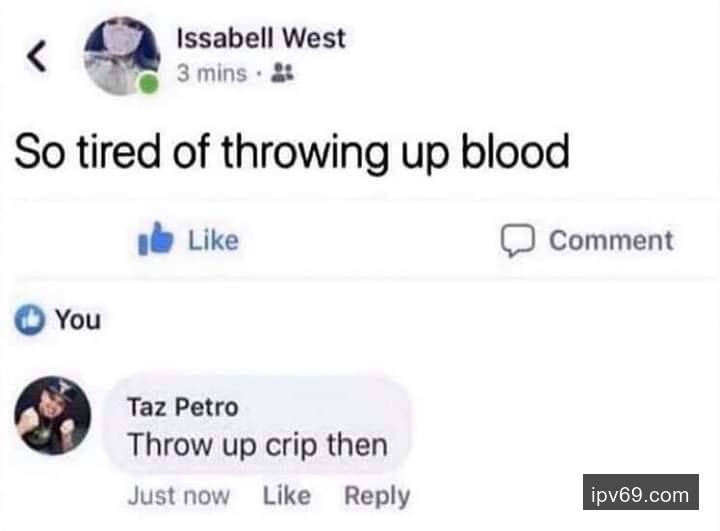
Task: Click the Just now comment timestamp
Action: [179, 496]
